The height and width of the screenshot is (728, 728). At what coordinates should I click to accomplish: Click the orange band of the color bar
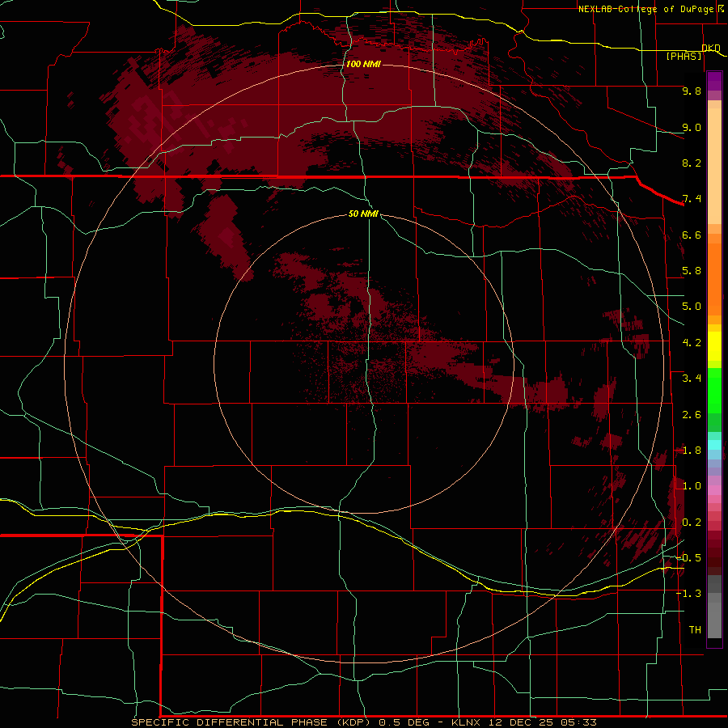click(714, 278)
